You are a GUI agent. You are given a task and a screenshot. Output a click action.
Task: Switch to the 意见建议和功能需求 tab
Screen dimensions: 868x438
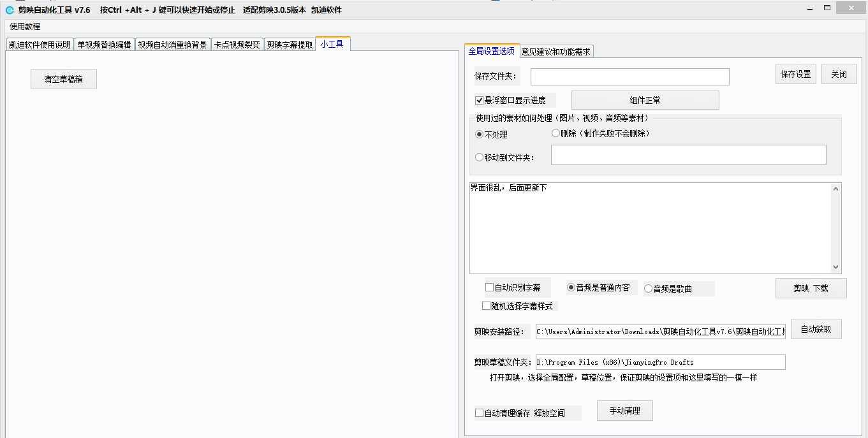556,52
